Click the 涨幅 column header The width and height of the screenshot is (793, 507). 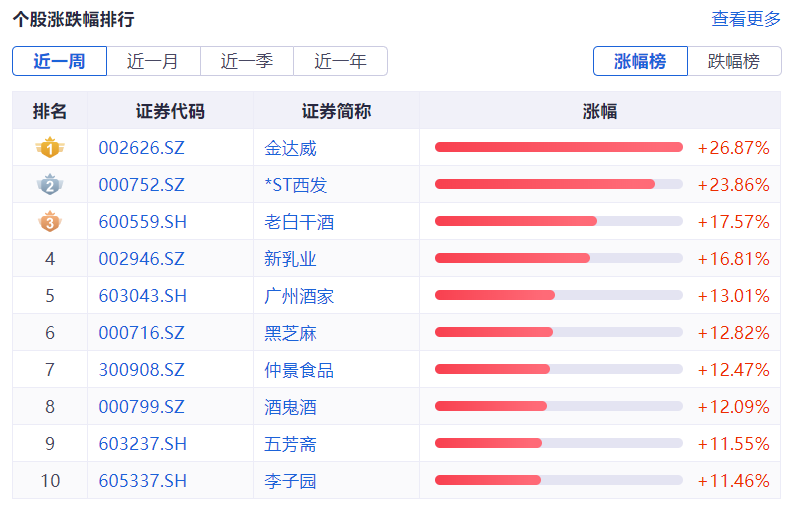pyautogui.click(x=600, y=111)
